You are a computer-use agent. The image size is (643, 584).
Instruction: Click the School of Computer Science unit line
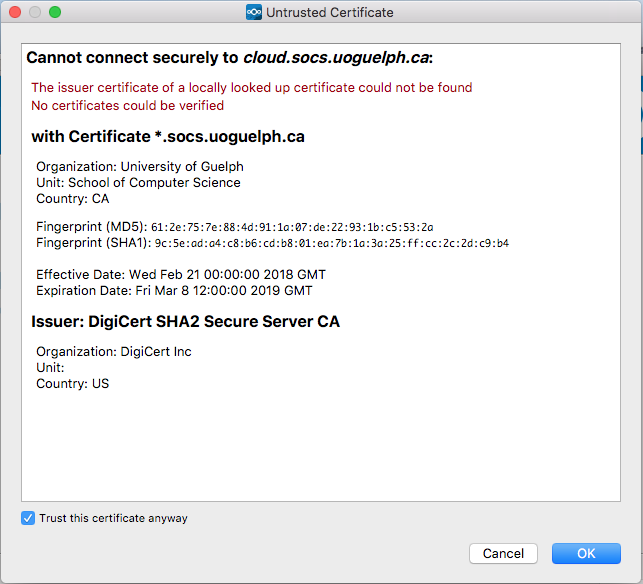(138, 182)
